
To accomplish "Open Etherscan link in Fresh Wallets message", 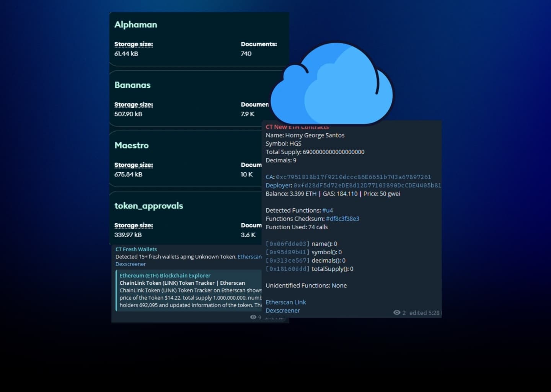I will 249,257.
